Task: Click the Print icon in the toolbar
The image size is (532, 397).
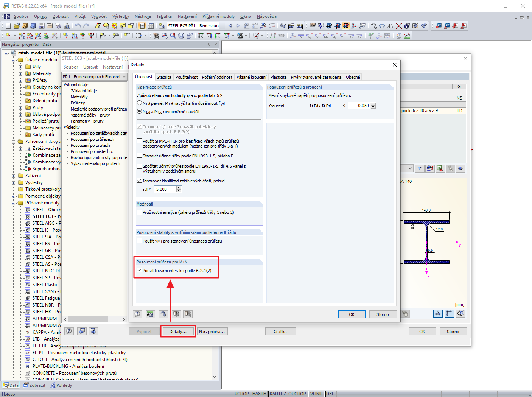Action: [x=58, y=26]
